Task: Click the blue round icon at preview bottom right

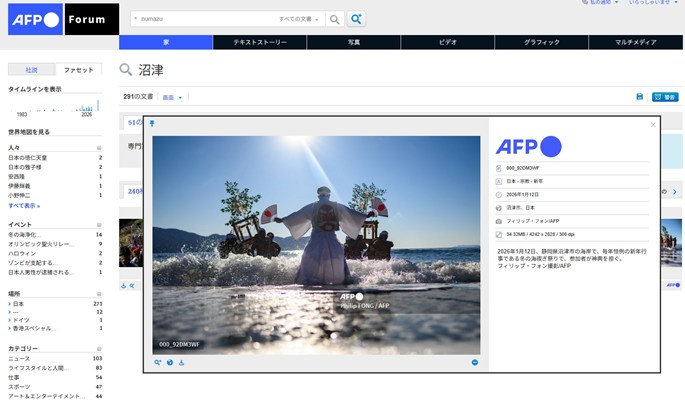Action: (475, 362)
